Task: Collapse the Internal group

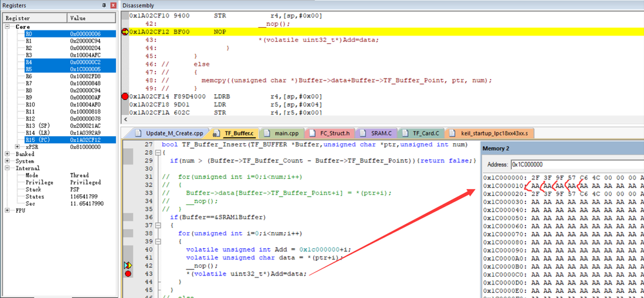Action: (7, 168)
